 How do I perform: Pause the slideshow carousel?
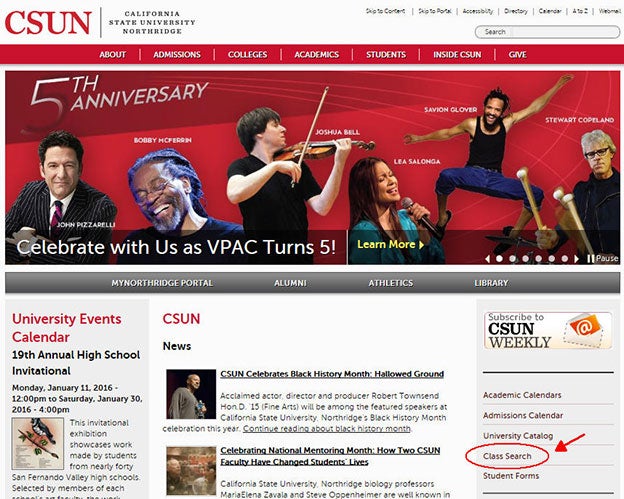click(x=603, y=259)
